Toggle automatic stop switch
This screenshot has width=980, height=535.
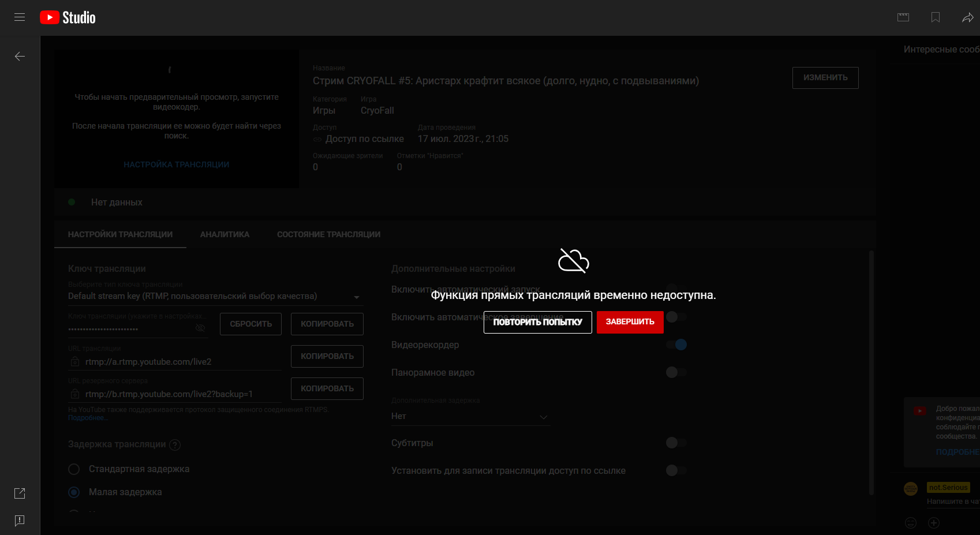click(676, 317)
